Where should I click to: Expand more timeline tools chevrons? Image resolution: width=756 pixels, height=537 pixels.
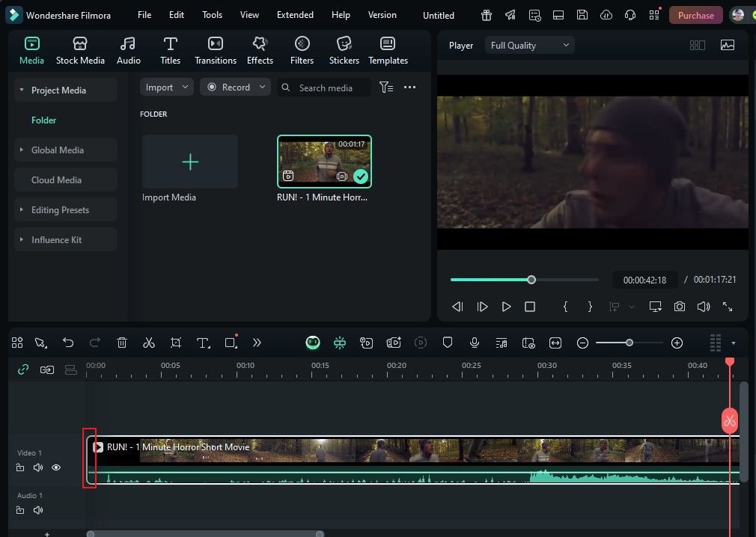[x=257, y=343]
